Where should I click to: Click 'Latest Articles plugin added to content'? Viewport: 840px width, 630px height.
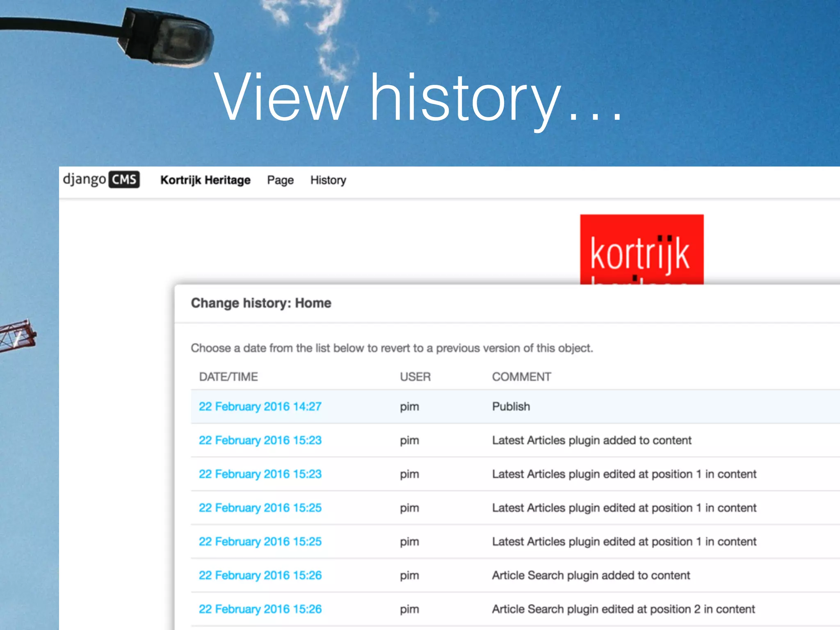pyautogui.click(x=591, y=440)
